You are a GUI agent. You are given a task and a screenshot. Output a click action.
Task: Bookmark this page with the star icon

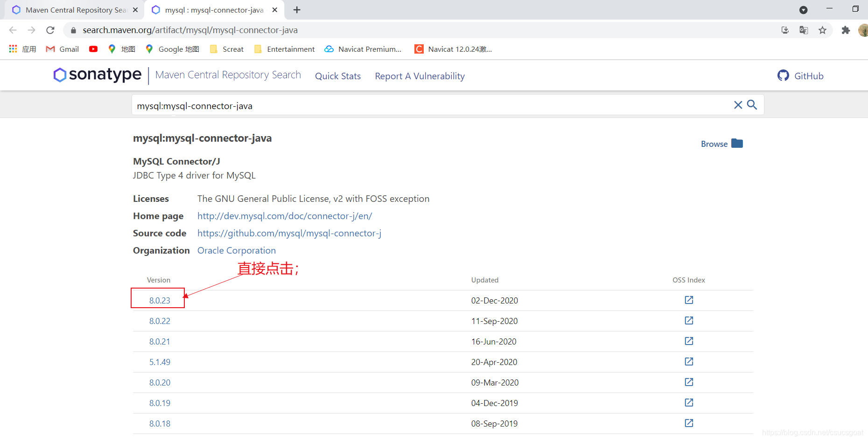[822, 30]
